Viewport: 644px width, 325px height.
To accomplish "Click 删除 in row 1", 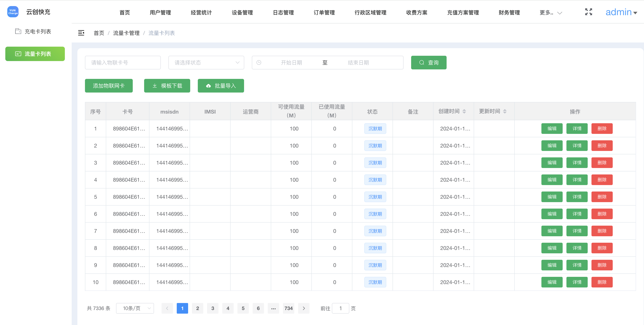I will [x=602, y=129].
